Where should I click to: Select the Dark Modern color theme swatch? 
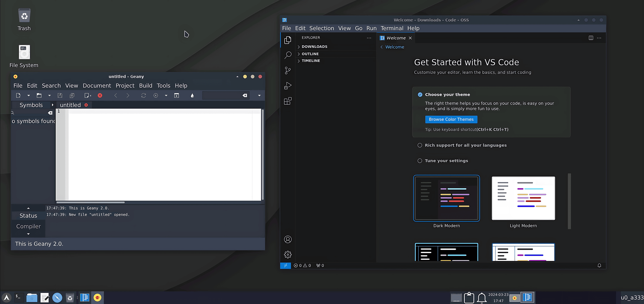click(447, 198)
